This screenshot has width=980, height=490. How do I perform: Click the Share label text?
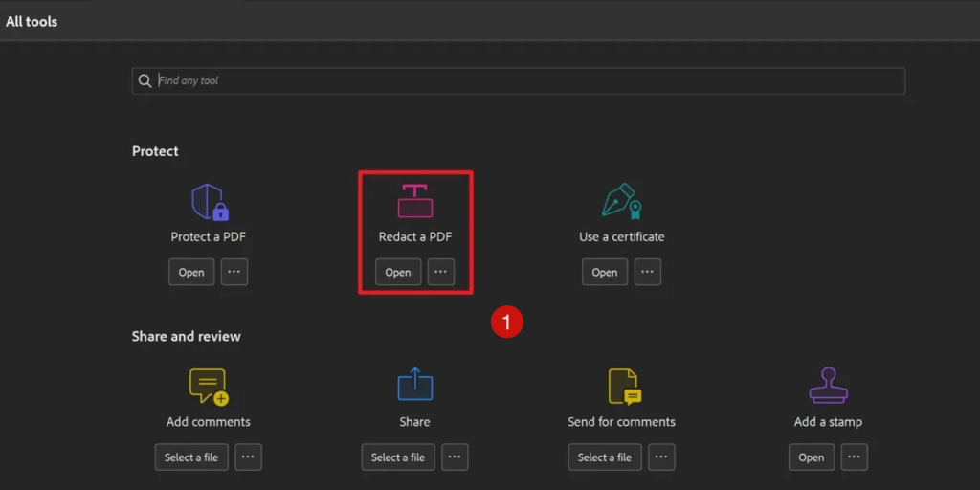[x=415, y=422]
